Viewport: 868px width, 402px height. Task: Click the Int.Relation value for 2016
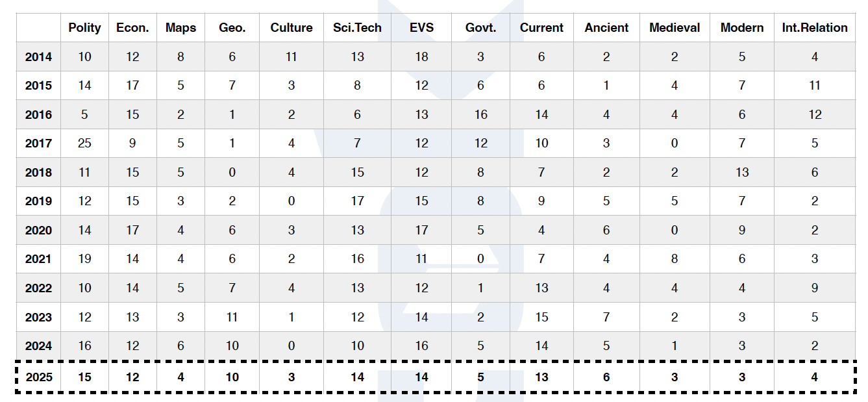pos(815,115)
